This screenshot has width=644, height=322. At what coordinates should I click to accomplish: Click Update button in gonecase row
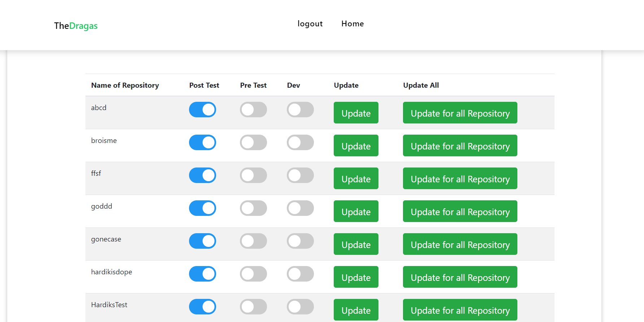(x=356, y=244)
